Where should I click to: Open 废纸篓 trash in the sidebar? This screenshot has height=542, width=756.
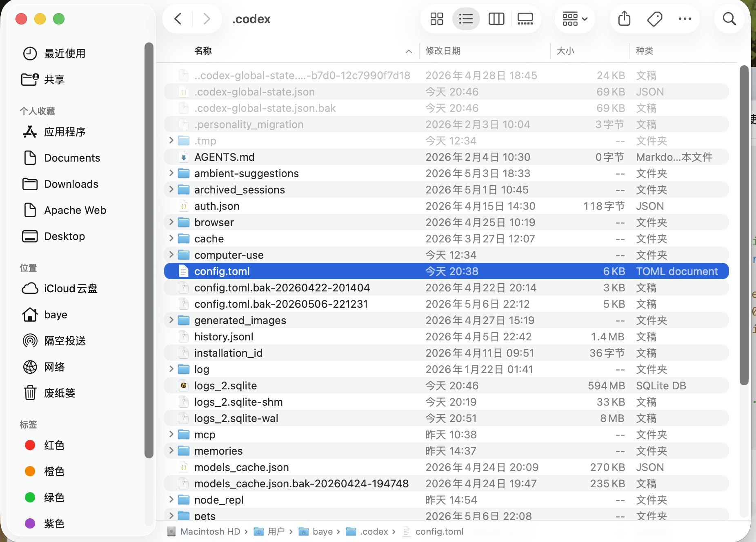pyautogui.click(x=49, y=393)
